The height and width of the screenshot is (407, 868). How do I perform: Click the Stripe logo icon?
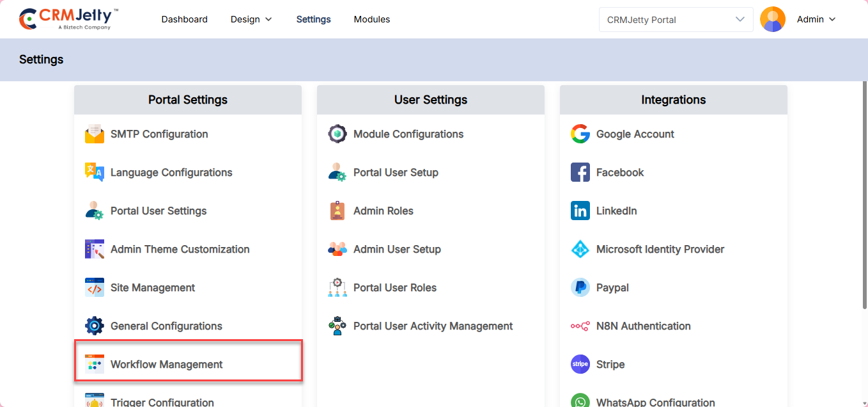[580, 365]
